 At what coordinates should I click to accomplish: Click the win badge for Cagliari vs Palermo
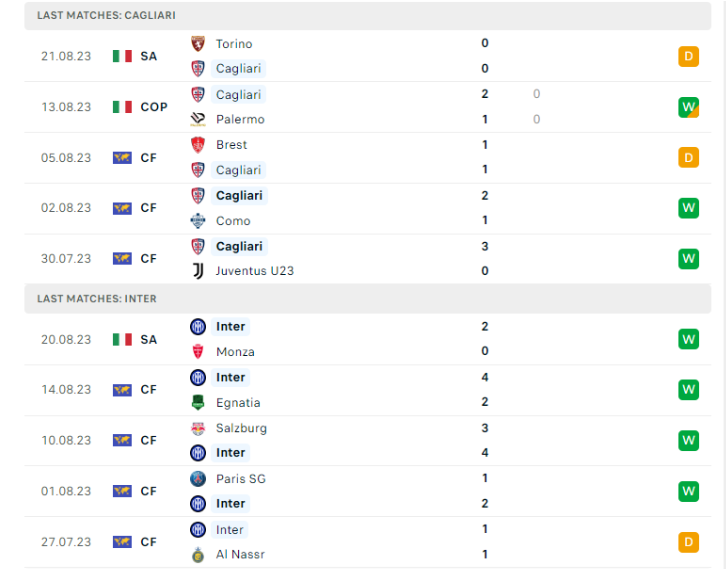click(688, 107)
